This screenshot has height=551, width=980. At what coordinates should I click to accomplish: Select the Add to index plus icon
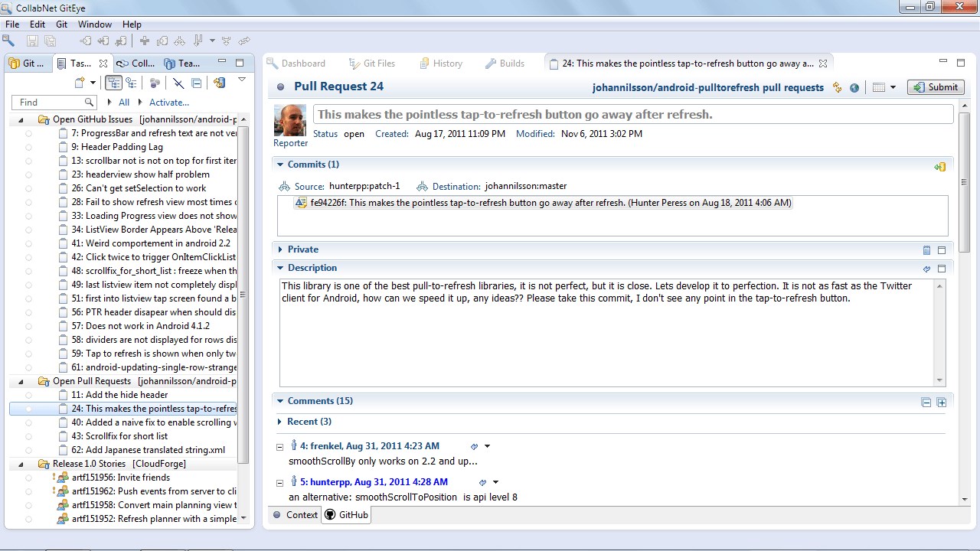tap(145, 41)
